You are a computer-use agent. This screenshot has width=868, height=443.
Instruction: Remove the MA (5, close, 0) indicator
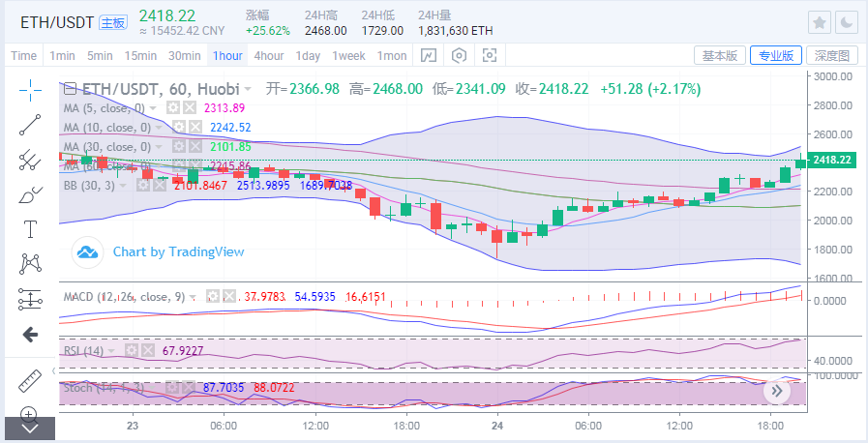190,107
